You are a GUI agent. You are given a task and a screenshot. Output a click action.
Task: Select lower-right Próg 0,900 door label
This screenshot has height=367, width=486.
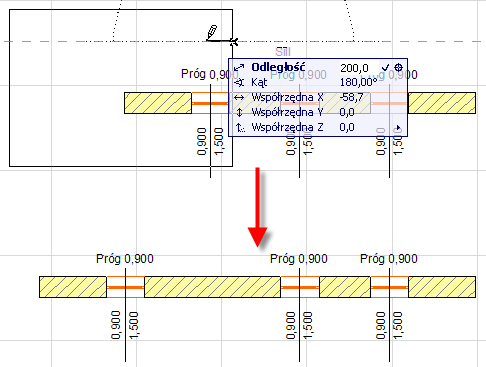(389, 259)
